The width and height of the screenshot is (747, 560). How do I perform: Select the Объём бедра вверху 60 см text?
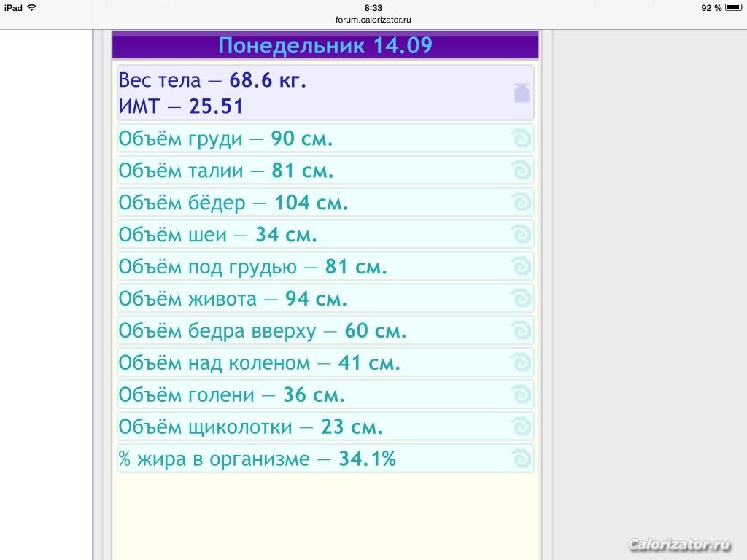click(x=263, y=331)
